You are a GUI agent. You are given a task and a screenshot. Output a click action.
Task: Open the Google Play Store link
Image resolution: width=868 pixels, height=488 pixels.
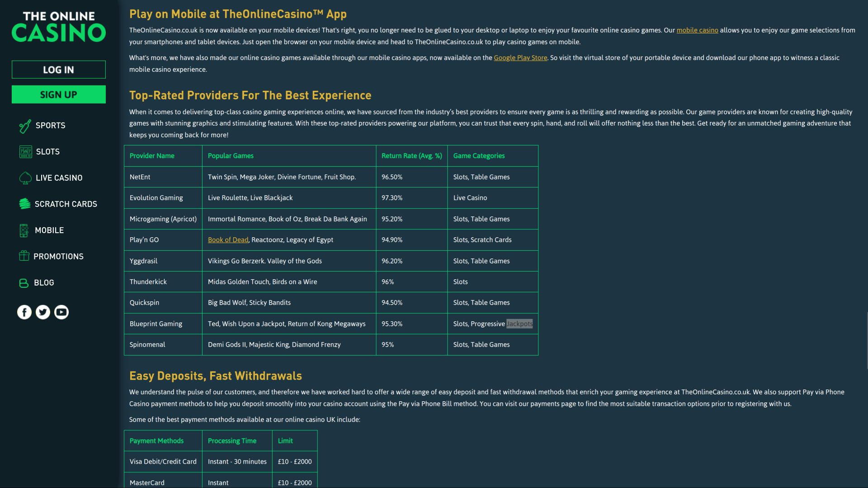[x=520, y=58]
